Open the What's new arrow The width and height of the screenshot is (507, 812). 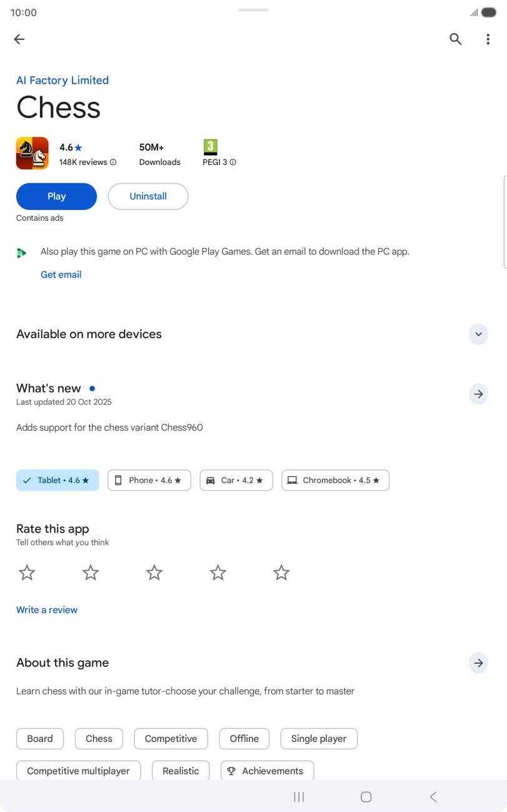point(478,394)
